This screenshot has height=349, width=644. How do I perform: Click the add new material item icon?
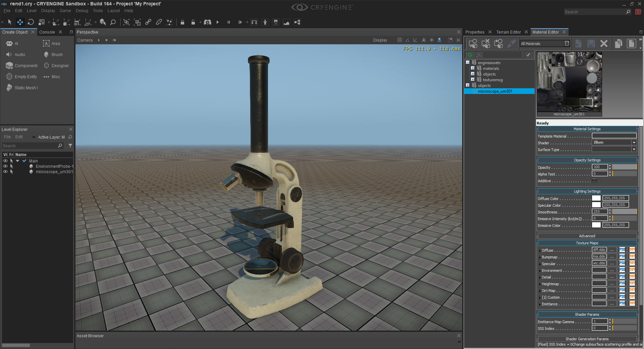578,44
